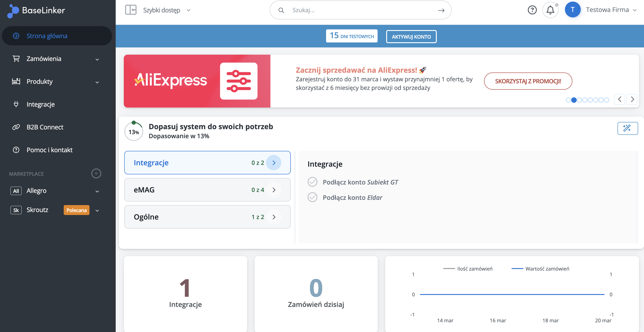This screenshot has height=332, width=644.
Task: Toggle 'Ilość zamówień' chart legend
Action: click(468, 269)
